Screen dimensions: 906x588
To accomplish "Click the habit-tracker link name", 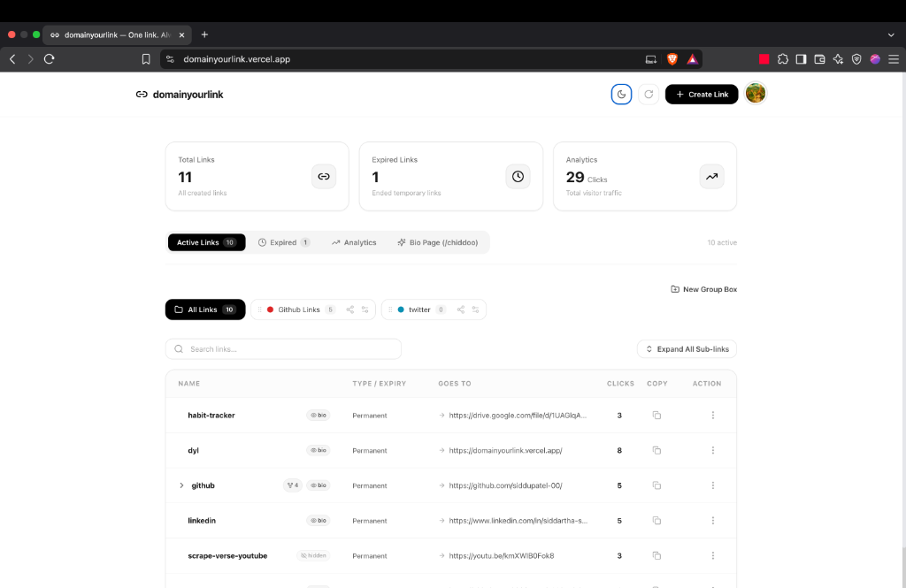I will [211, 416].
